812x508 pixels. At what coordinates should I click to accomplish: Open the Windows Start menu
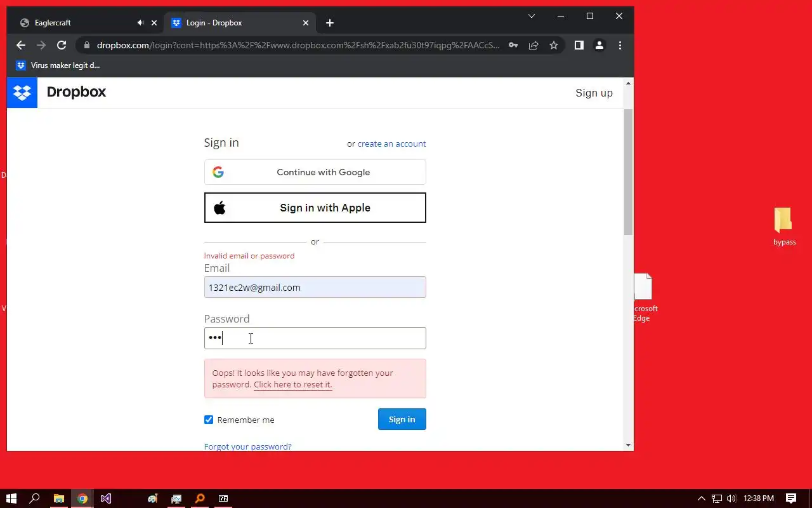pyautogui.click(x=11, y=498)
